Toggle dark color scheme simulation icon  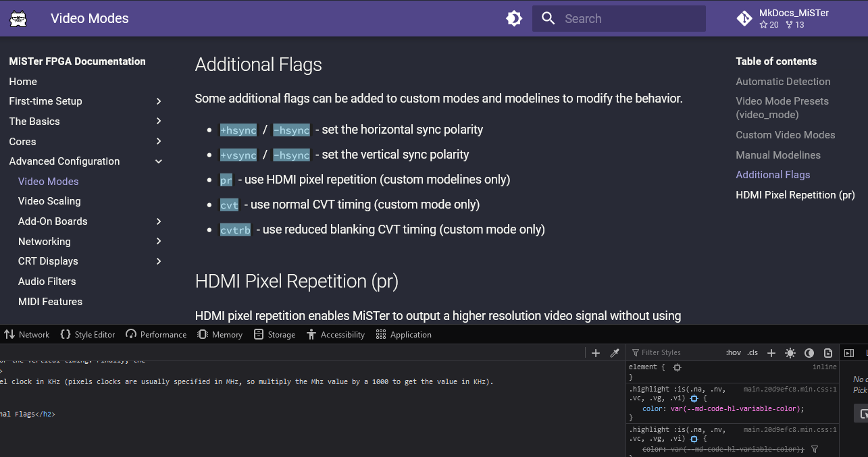pos(809,353)
